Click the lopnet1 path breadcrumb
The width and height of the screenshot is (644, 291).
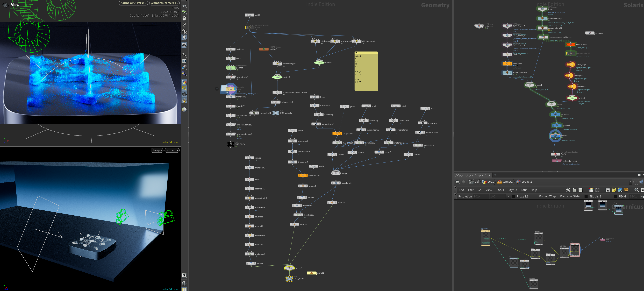505,182
